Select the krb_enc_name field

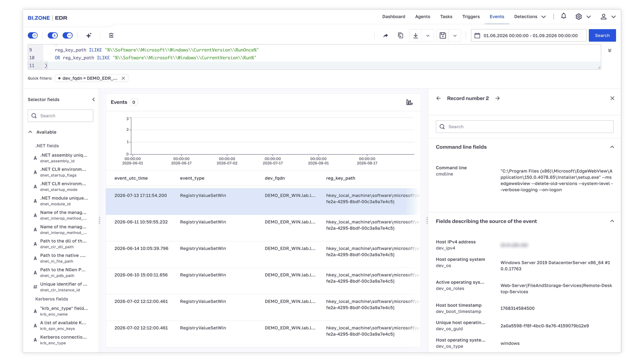pyautogui.click(x=61, y=311)
